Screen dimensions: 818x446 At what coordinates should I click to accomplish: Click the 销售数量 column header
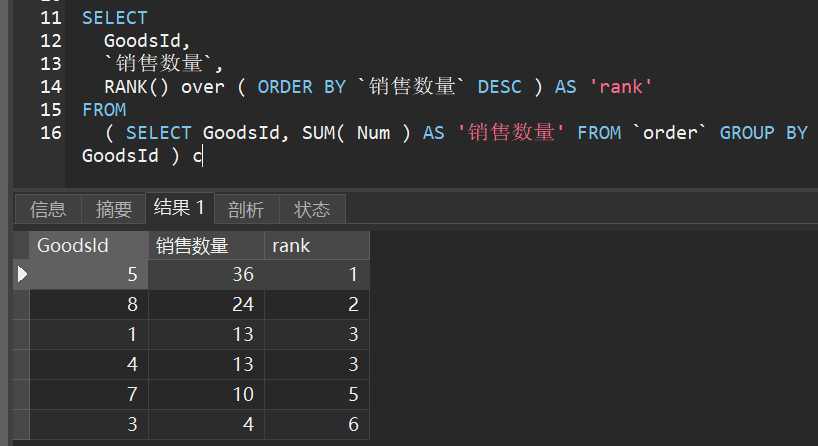click(206, 246)
